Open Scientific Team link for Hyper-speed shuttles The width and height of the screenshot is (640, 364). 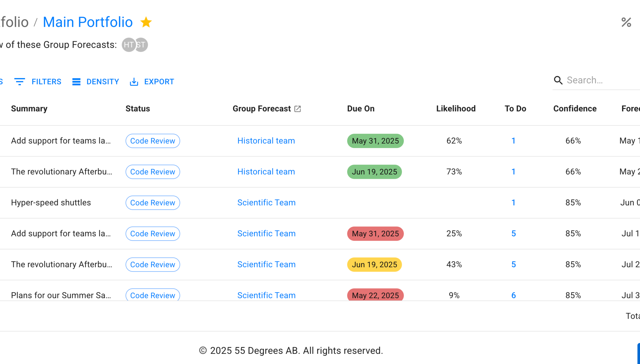[x=266, y=202]
